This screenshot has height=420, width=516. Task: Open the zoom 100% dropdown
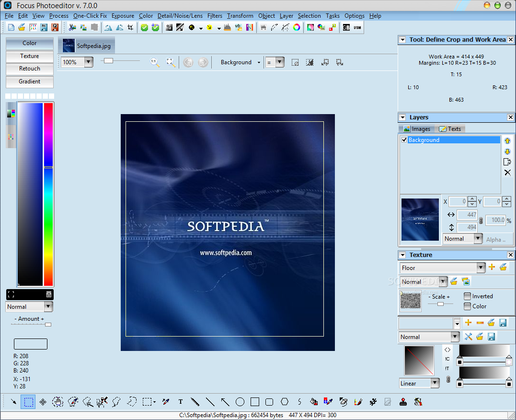pyautogui.click(x=89, y=62)
